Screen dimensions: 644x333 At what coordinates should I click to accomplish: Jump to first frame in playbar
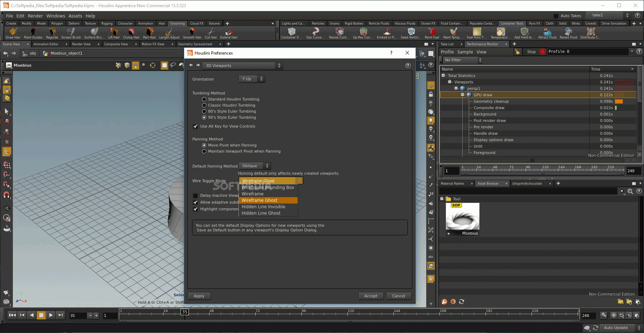click(12, 315)
